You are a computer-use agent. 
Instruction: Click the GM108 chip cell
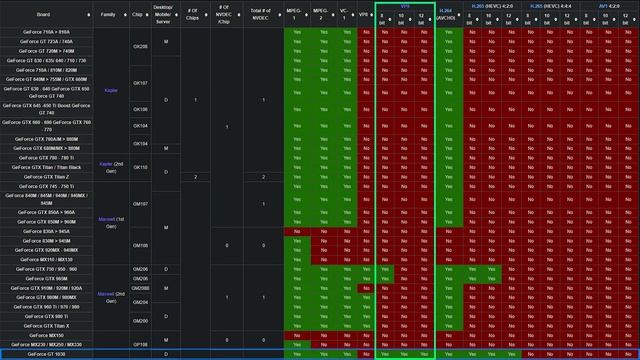click(140, 245)
